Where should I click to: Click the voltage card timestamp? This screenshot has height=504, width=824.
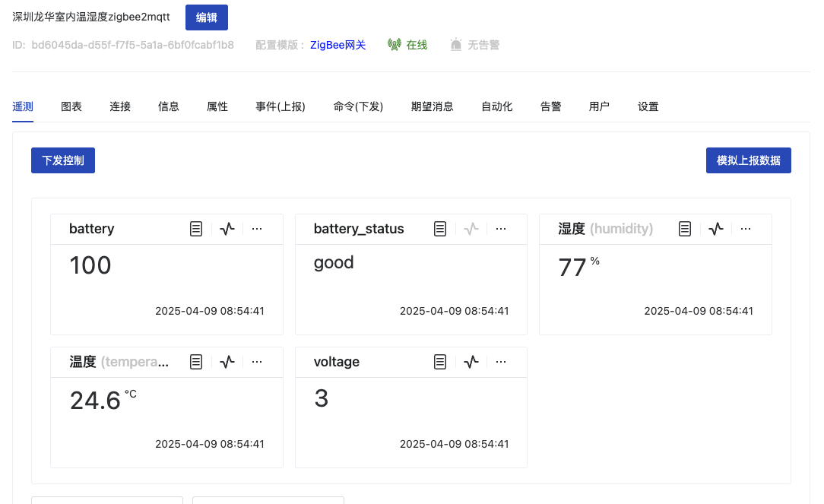tap(455, 444)
